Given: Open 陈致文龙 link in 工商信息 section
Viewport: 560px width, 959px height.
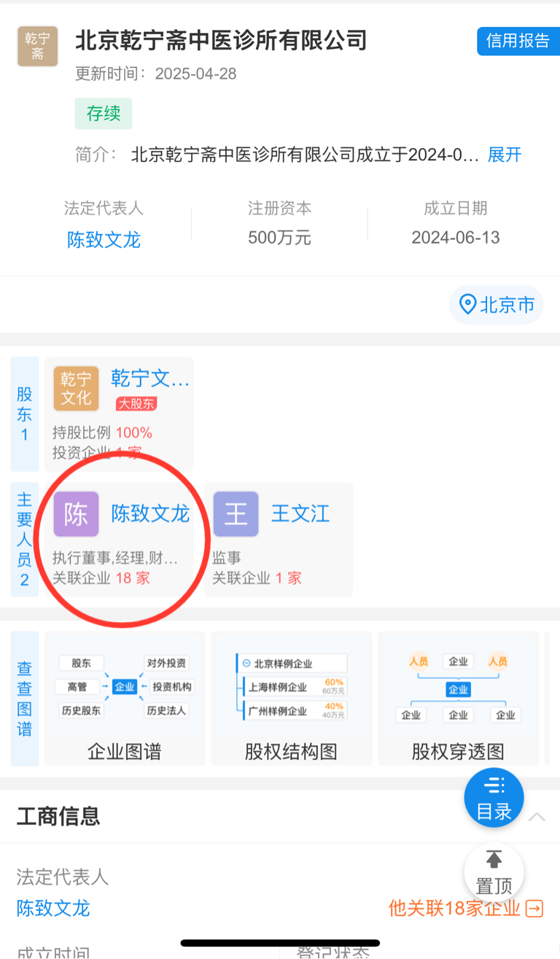Looking at the screenshot, I should click(53, 908).
